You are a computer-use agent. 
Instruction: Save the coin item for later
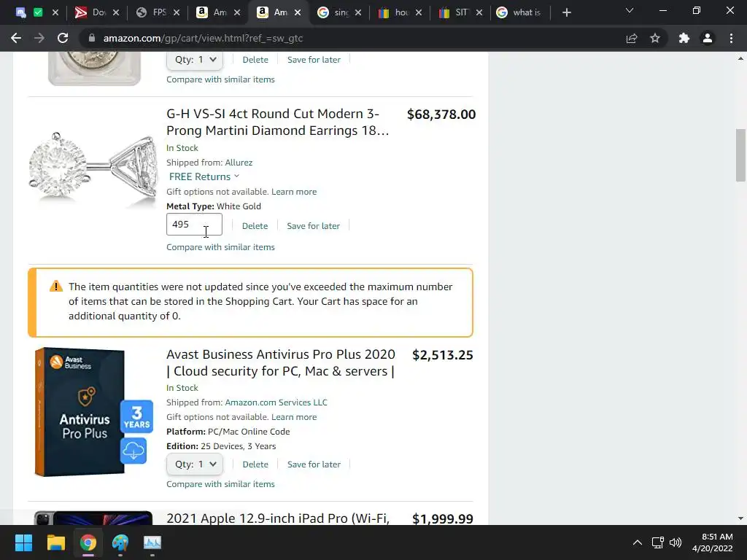[x=314, y=60]
